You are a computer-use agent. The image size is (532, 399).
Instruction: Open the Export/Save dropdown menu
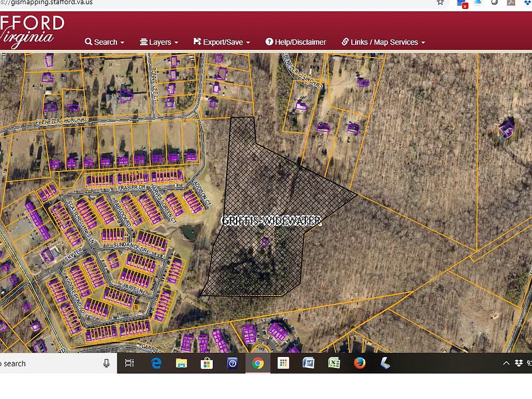point(222,42)
